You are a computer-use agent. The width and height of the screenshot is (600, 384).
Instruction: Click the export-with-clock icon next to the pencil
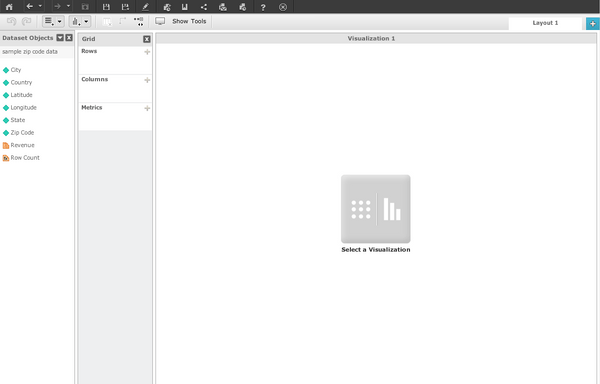coord(167,7)
